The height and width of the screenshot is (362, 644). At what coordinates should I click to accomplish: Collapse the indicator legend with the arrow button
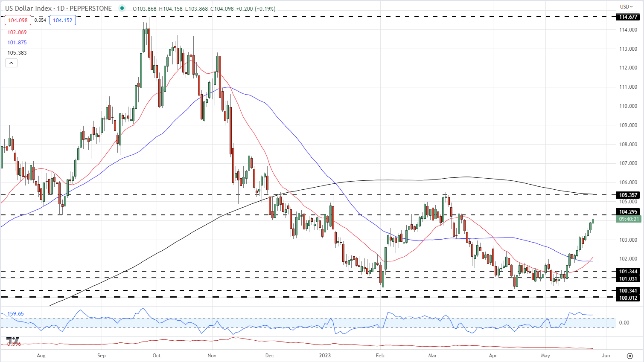click(x=11, y=63)
